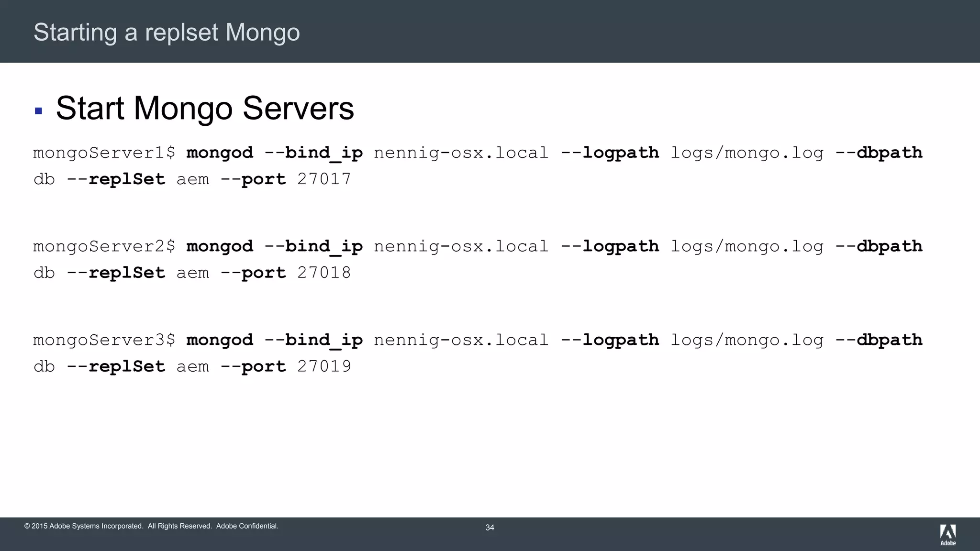Click '--bind_ip' in the mongoServer1 command
Screen dimensions: 980x551
pyautogui.click(x=314, y=154)
